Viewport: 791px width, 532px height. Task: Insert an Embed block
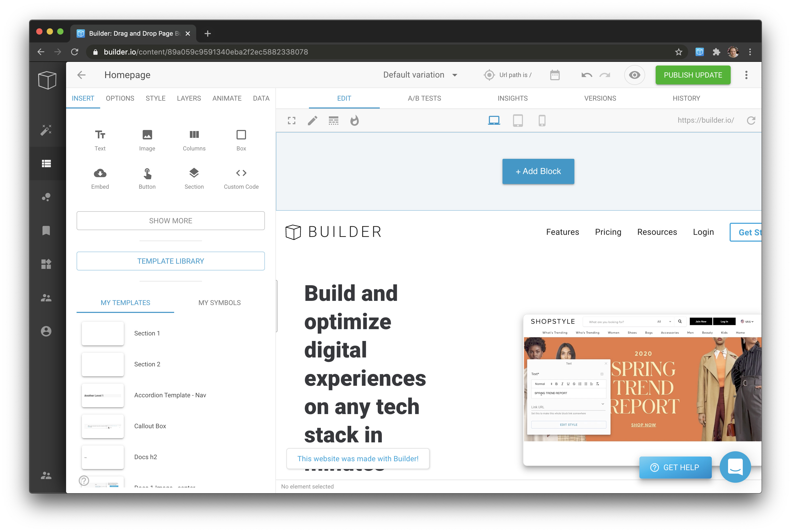100,179
